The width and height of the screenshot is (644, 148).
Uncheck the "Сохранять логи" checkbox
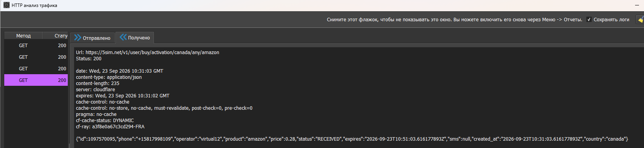click(x=589, y=19)
